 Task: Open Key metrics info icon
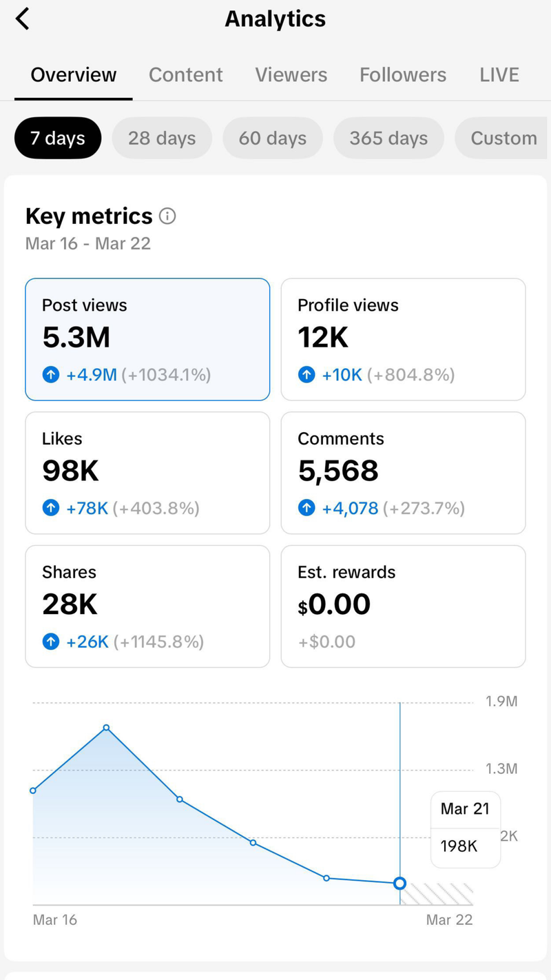point(167,216)
